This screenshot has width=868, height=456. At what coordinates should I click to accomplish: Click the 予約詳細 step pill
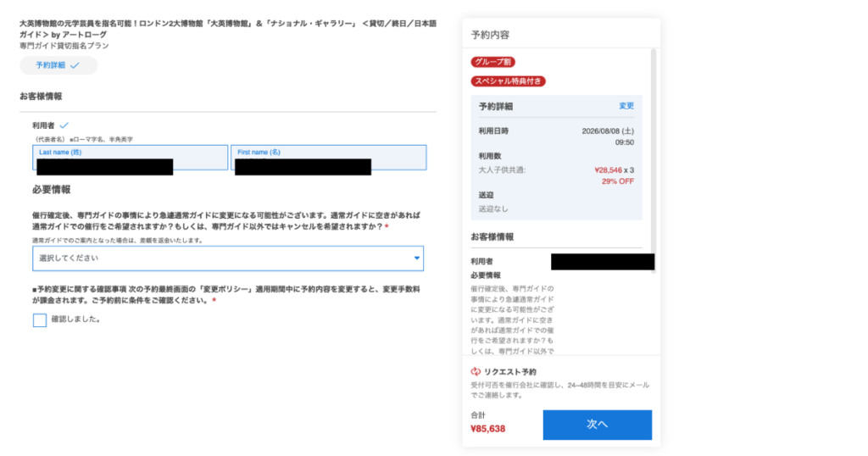pos(58,65)
